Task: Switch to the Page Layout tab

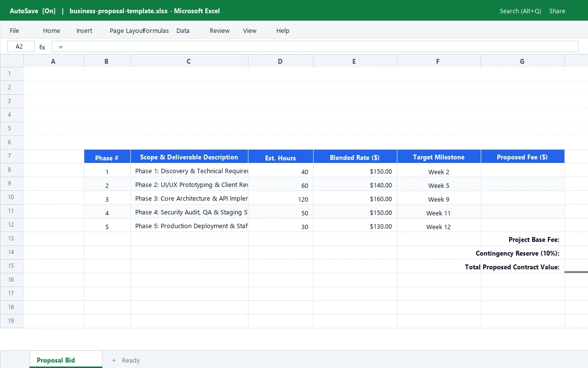Action: [127, 30]
